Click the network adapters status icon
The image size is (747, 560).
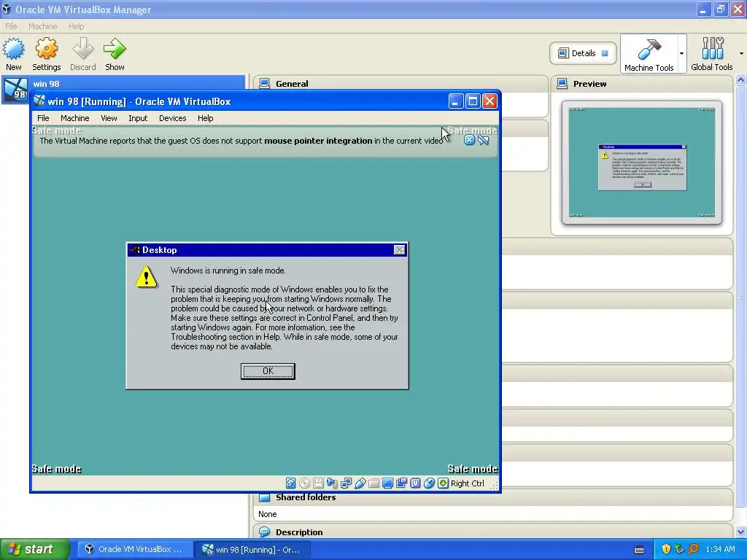[x=346, y=483]
